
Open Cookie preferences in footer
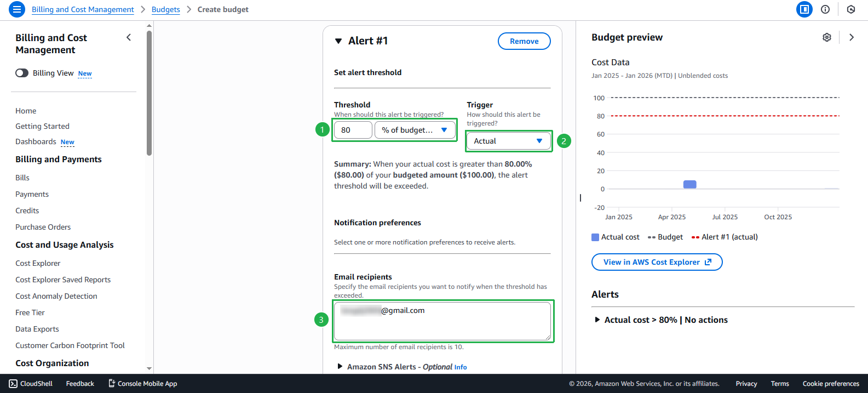(x=831, y=384)
